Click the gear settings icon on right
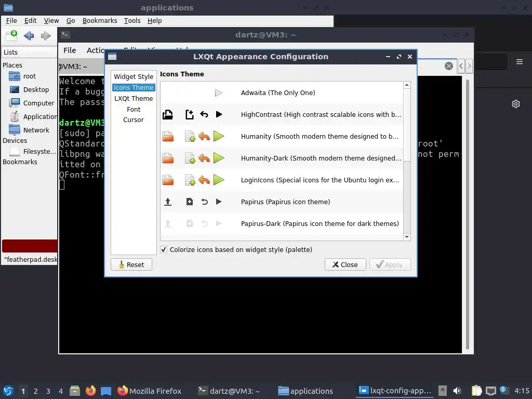This screenshot has width=532, height=399. tap(516, 104)
